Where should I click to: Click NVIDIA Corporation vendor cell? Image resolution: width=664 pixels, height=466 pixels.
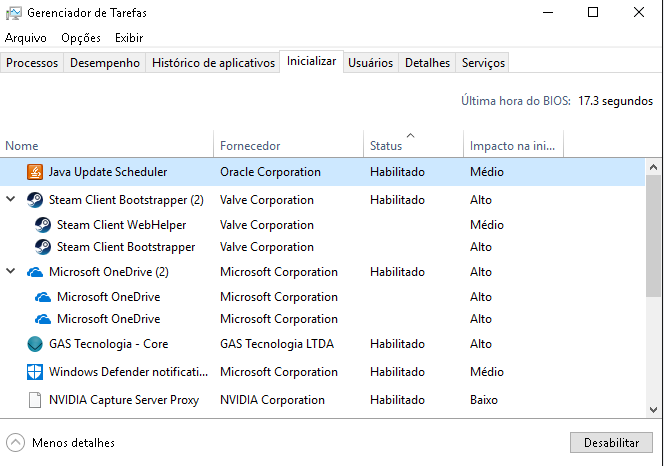pyautogui.click(x=272, y=400)
